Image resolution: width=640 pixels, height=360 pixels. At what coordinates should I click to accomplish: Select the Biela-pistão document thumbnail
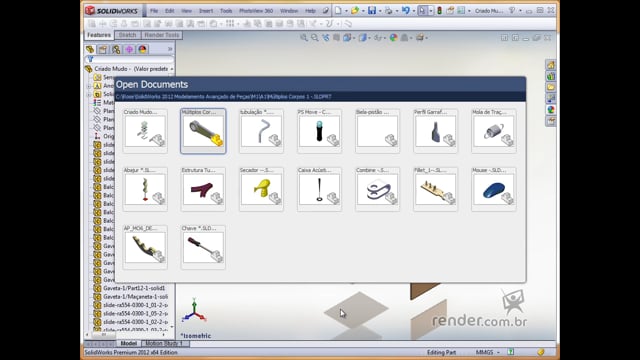(x=377, y=131)
